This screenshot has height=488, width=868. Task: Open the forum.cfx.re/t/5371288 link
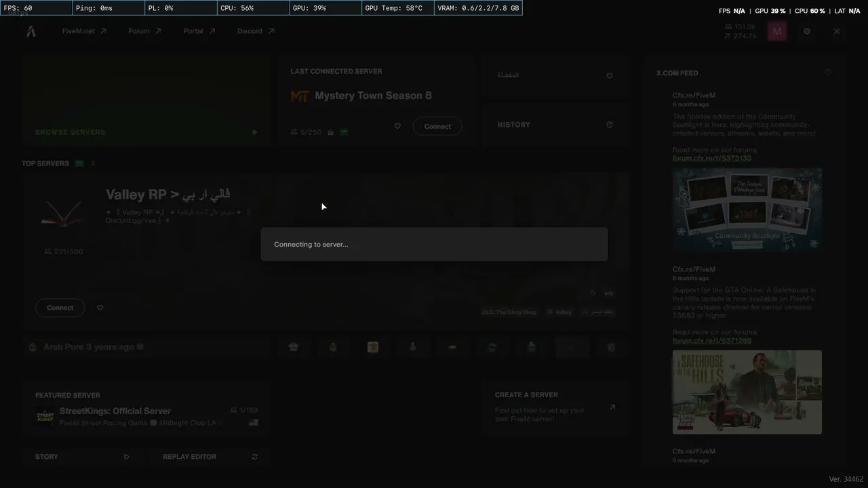click(712, 341)
